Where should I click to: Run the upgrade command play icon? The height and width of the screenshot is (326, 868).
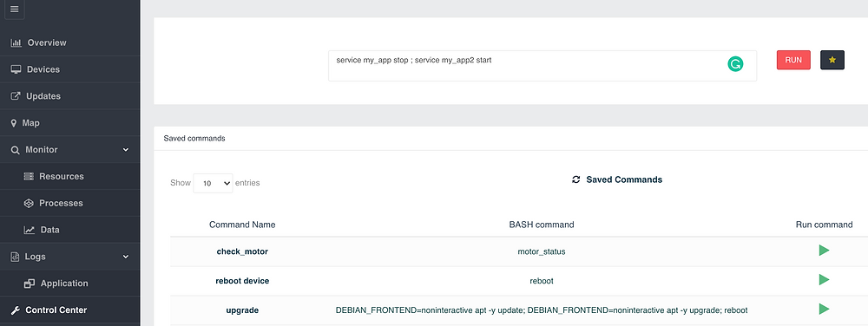(824, 309)
